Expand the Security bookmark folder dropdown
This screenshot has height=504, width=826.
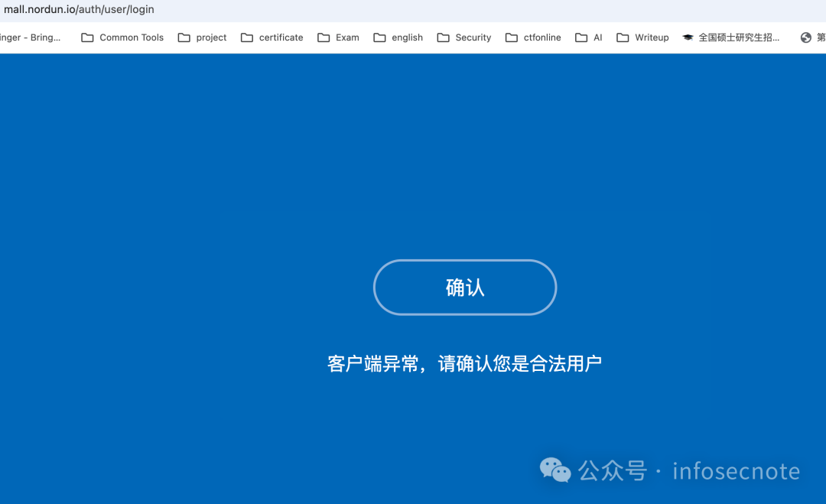463,37
